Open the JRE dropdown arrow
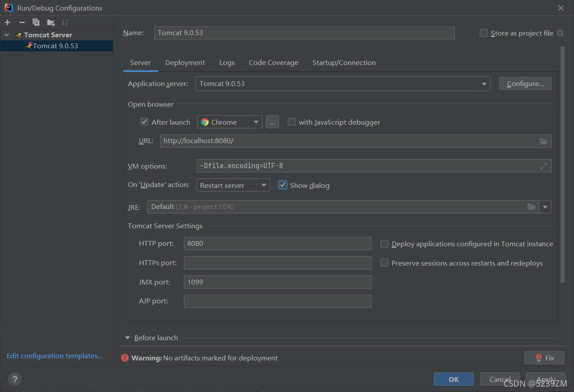This screenshot has width=574, height=392. coord(545,207)
